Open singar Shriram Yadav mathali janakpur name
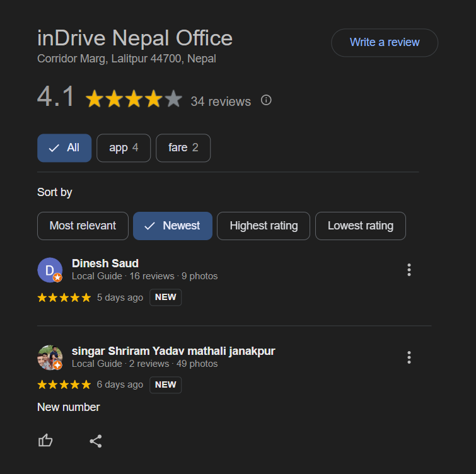Screen dimensions: 476x474 pos(173,351)
